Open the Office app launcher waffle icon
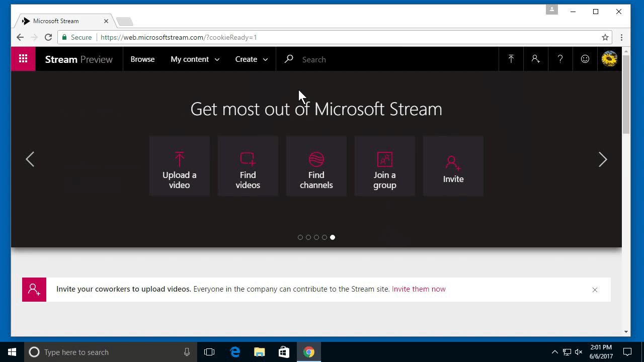Screen dimensions: 644x362 (x=23, y=59)
